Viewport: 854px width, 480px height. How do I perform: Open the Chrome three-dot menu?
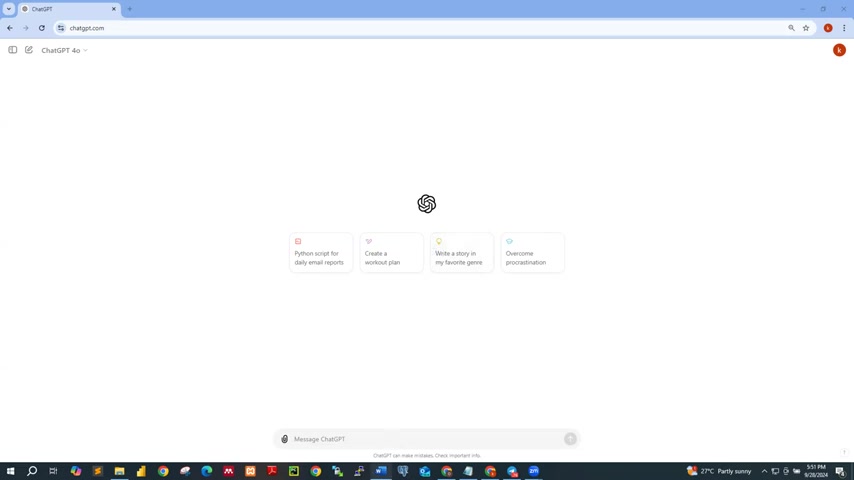(844, 28)
